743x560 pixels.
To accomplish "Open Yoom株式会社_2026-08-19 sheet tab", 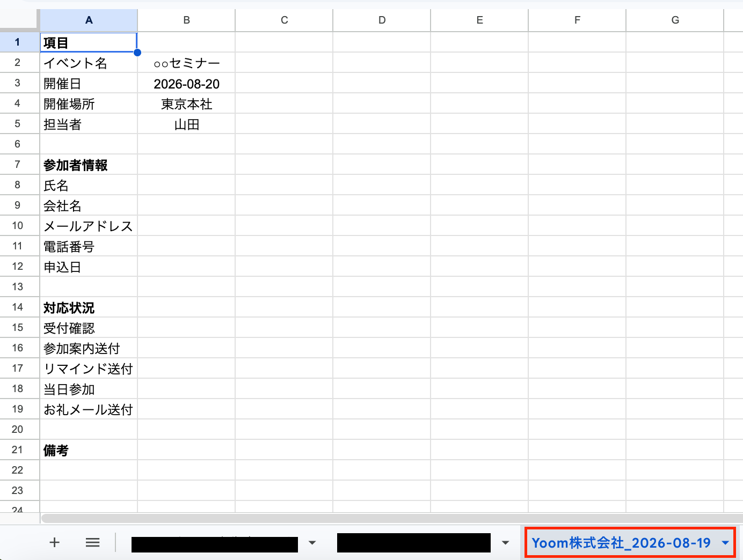I will coord(621,543).
